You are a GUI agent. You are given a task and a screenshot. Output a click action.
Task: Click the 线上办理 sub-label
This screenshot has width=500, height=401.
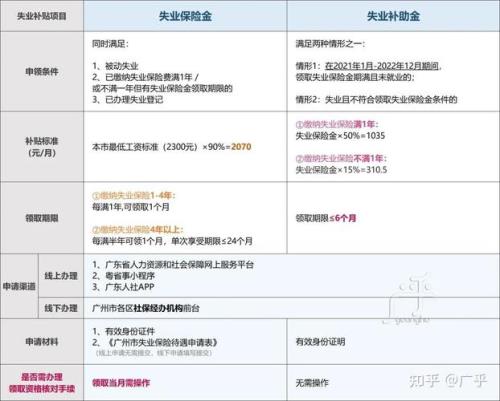click(x=61, y=276)
